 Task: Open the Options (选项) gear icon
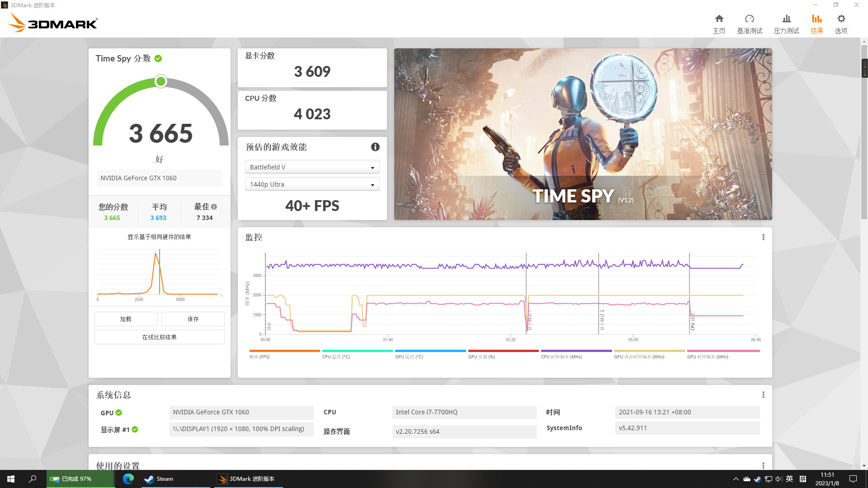click(x=841, y=19)
